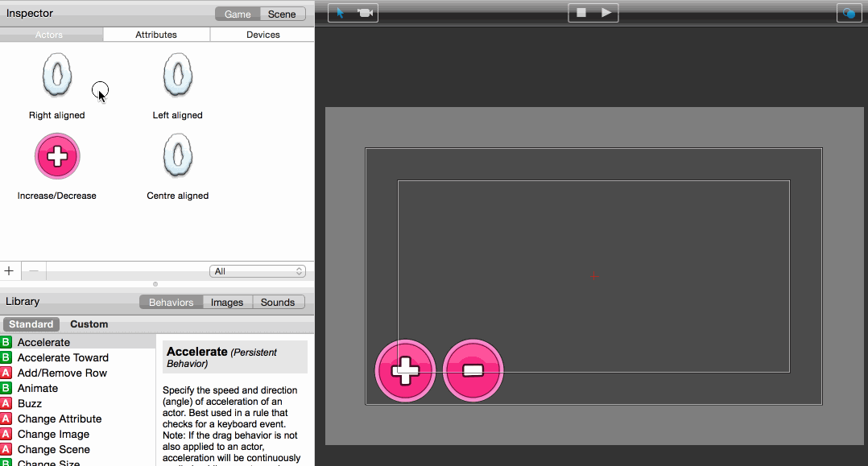Open the Devices tab
This screenshot has width=868, height=466.
(x=263, y=35)
